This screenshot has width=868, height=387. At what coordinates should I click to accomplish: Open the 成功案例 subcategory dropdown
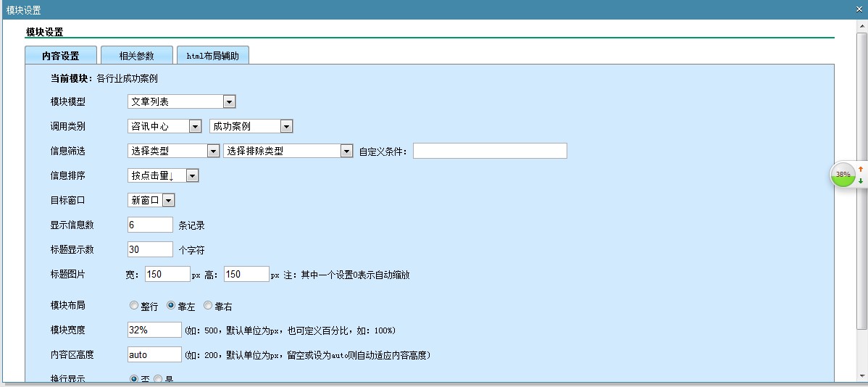click(251, 126)
